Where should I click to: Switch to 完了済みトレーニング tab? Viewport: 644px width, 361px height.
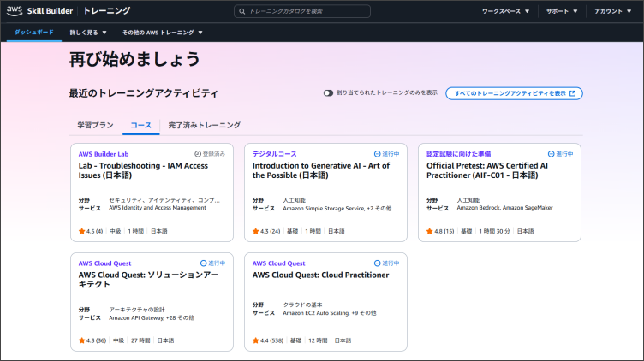[204, 125]
